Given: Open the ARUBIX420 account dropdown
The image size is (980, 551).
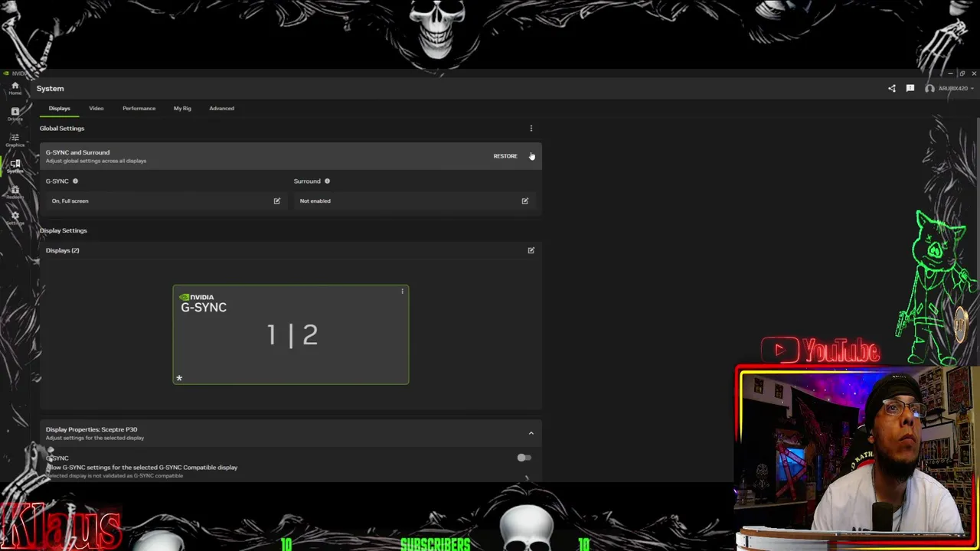Looking at the screenshot, I should [x=955, y=89].
